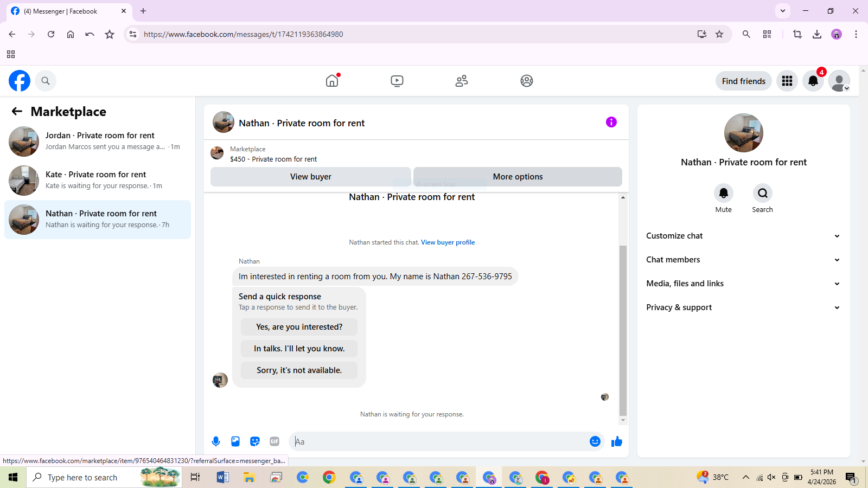Image resolution: width=868 pixels, height=488 pixels.
Task: Click the Find friends button
Action: coord(744,81)
